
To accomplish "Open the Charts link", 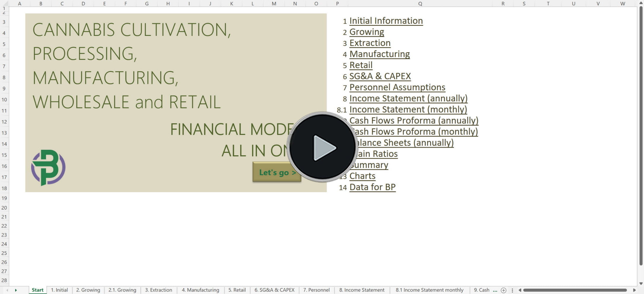I will tap(362, 176).
